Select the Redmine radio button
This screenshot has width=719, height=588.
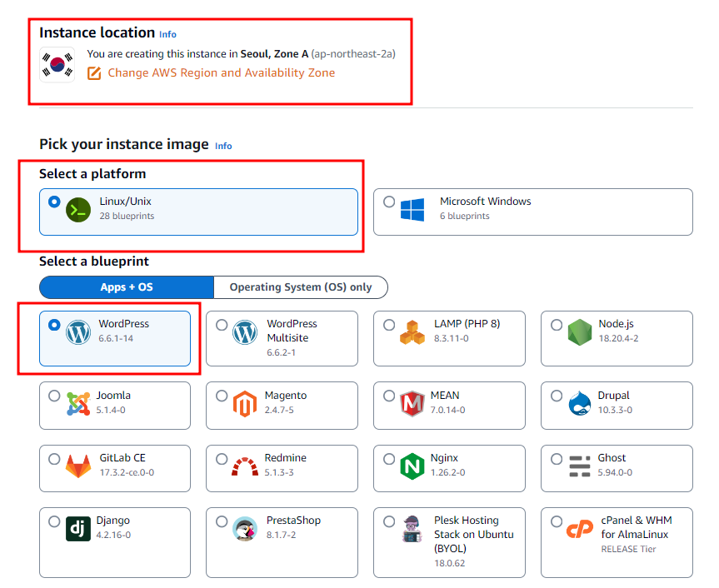point(222,458)
